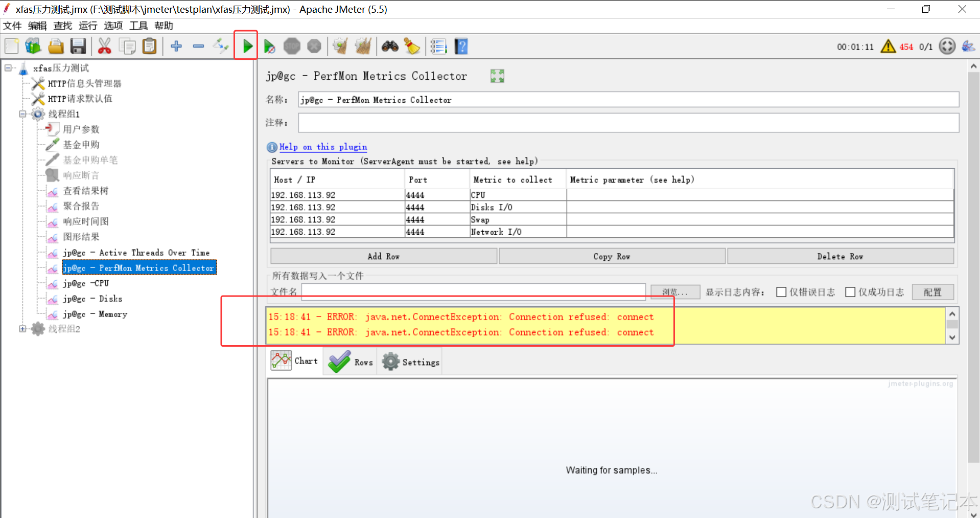Viewport: 980px width, 518px height.
Task: Toggle the errors-only log checkbox
Action: coord(781,292)
